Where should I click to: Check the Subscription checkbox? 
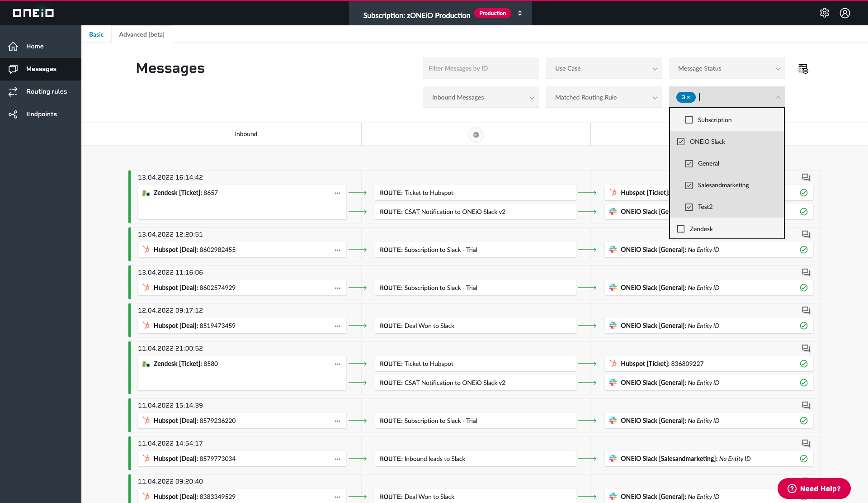coord(689,120)
